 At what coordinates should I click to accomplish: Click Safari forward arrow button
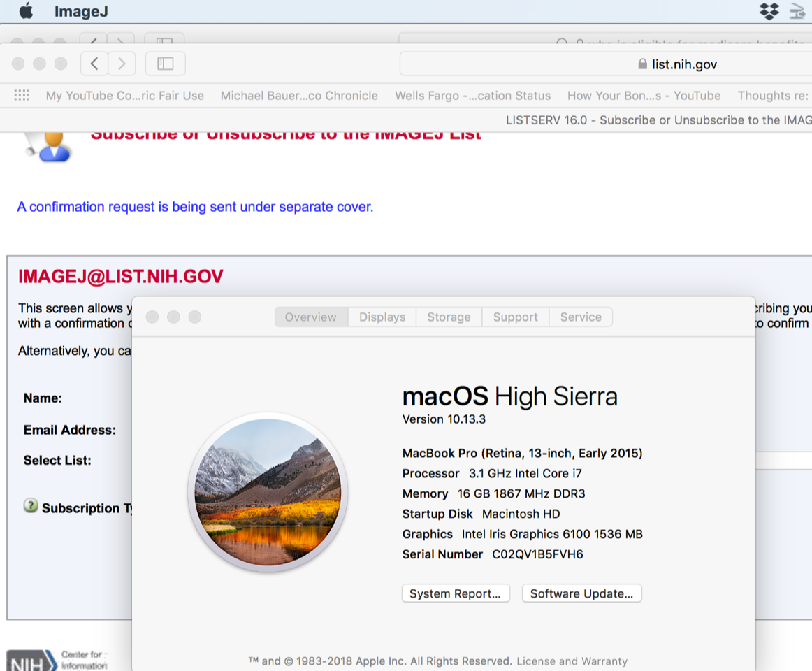point(122,64)
